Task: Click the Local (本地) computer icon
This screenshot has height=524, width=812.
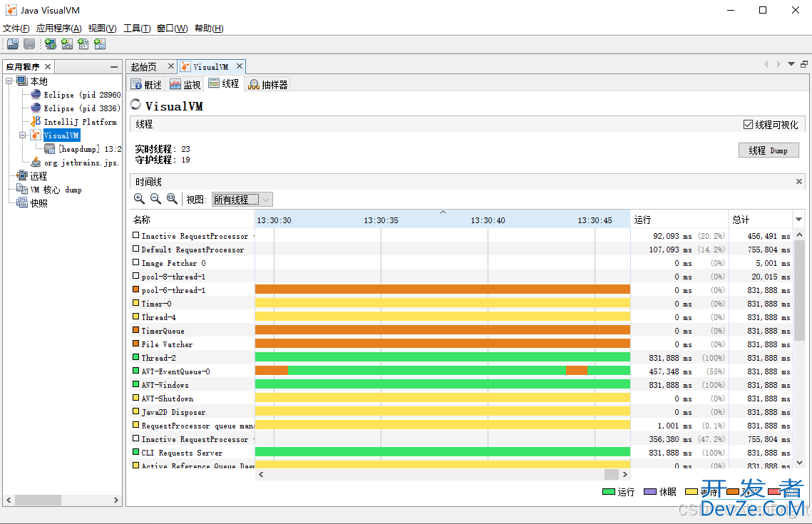Action: click(x=22, y=81)
